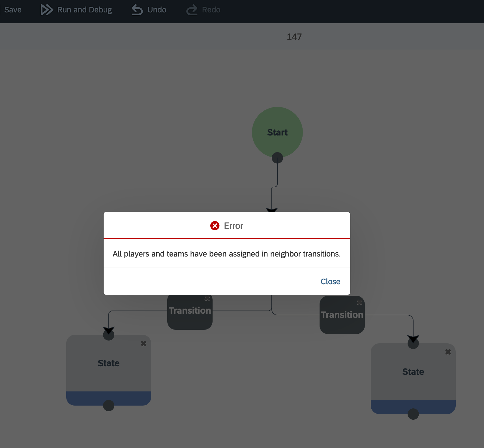Select the green Start node
The image size is (484, 448).
tap(277, 132)
